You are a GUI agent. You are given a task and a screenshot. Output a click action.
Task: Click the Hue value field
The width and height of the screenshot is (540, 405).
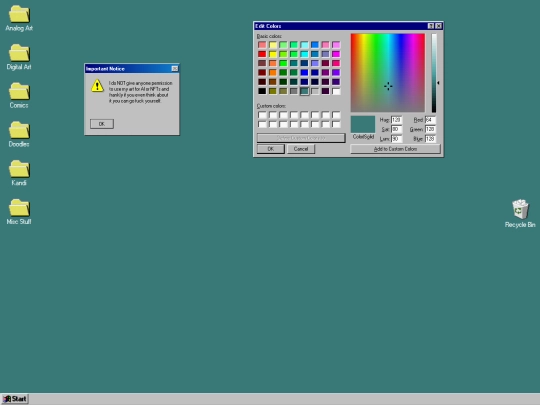coord(396,120)
